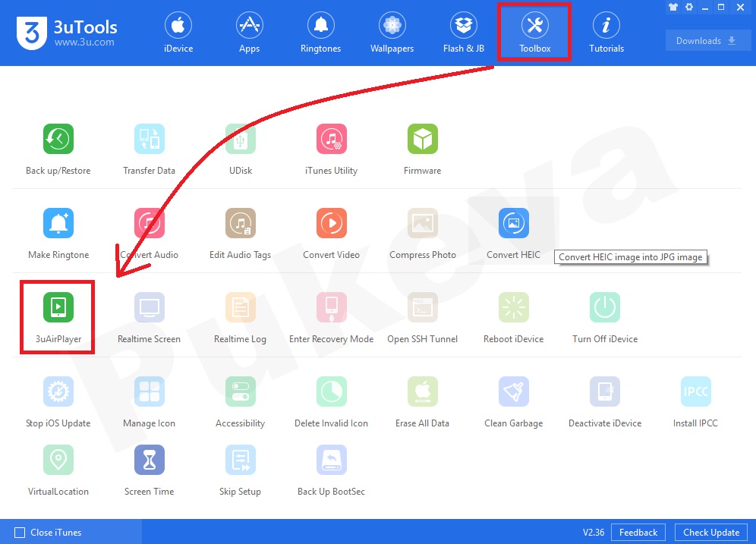
Task: Open the Manage Icon tool
Action: (149, 402)
